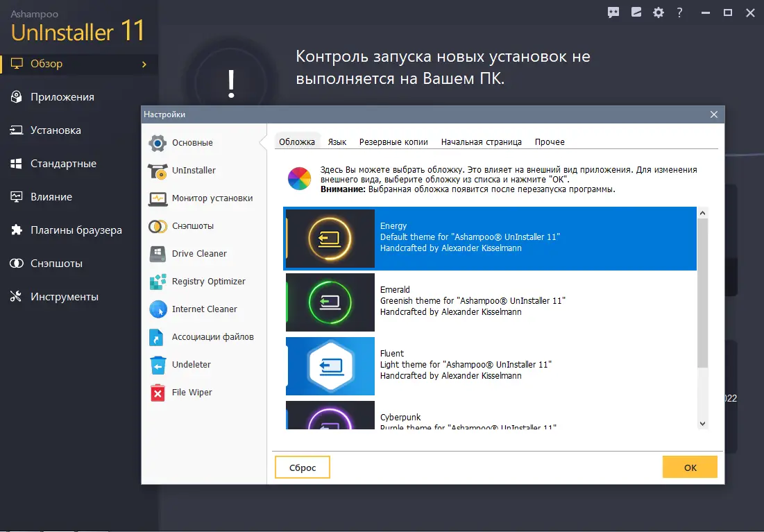Viewport: 764px width, 532px height.
Task: Select UnInstaller settings category icon
Action: coord(158,171)
